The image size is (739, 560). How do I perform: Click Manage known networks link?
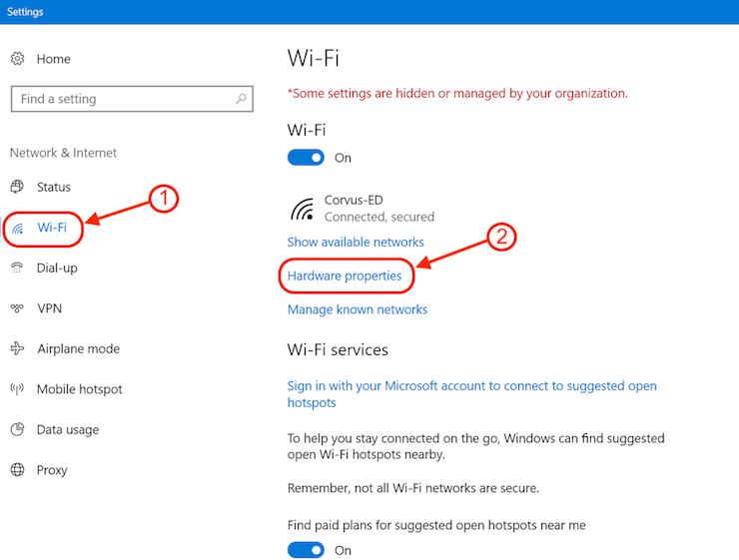(x=358, y=309)
